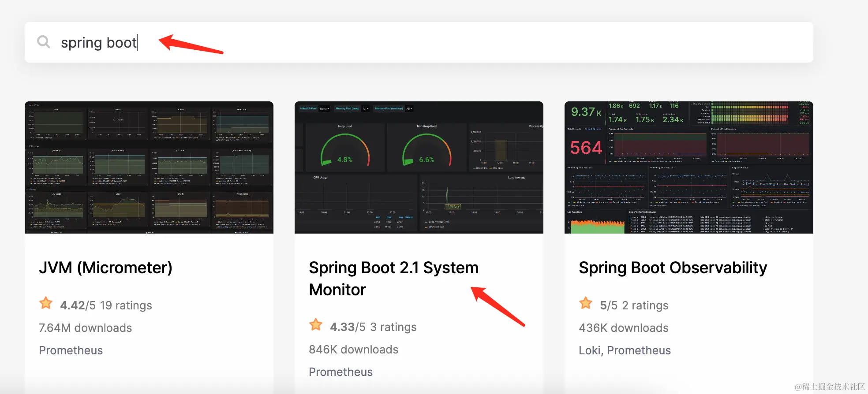Select the "7.64M downloads" text

pyautogui.click(x=85, y=328)
